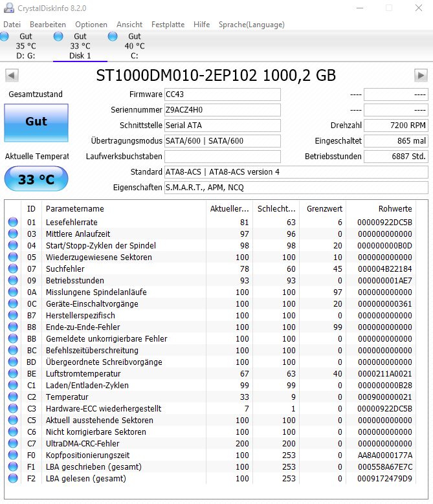Click status circle of Hardware-ECC wiederhergestellt row
This screenshot has width=433, height=504.
[x=13, y=408]
